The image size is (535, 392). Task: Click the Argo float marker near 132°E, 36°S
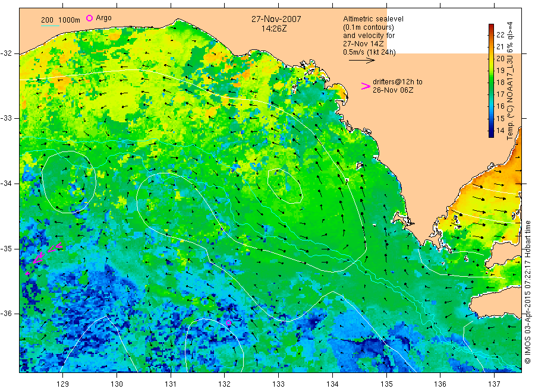(x=228, y=323)
